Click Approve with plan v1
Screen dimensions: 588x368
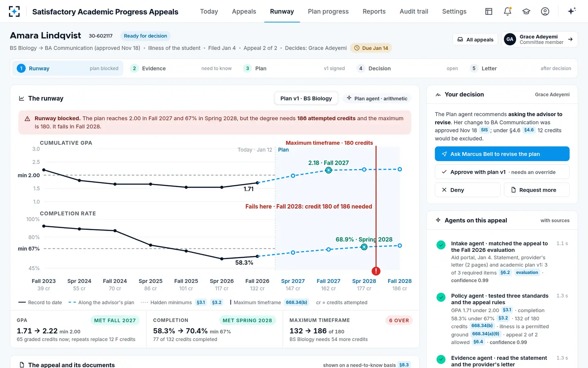point(502,172)
